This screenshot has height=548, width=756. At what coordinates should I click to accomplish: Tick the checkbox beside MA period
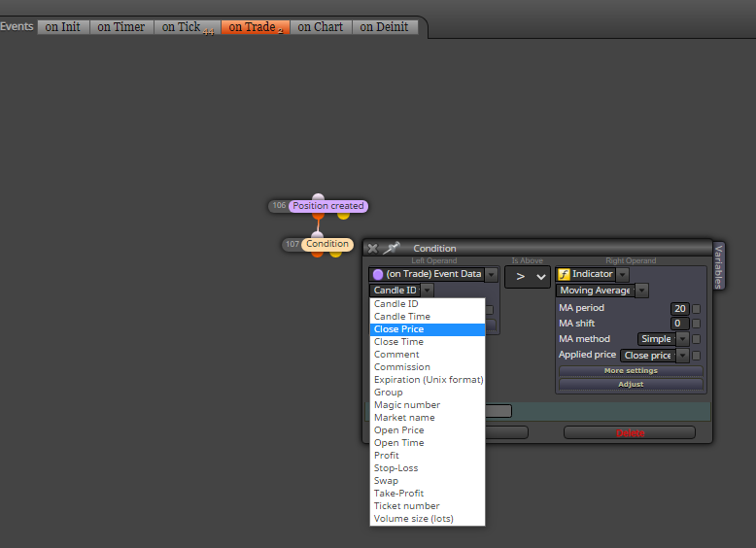pos(696,309)
